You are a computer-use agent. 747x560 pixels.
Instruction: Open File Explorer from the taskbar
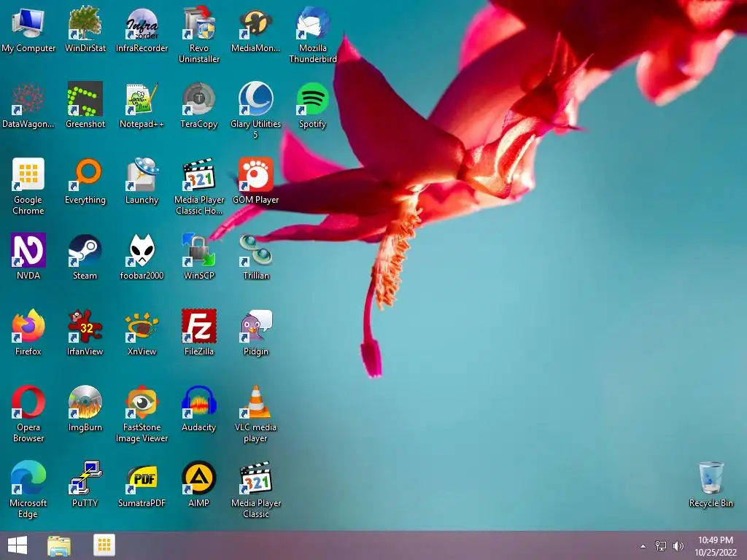[59, 545]
